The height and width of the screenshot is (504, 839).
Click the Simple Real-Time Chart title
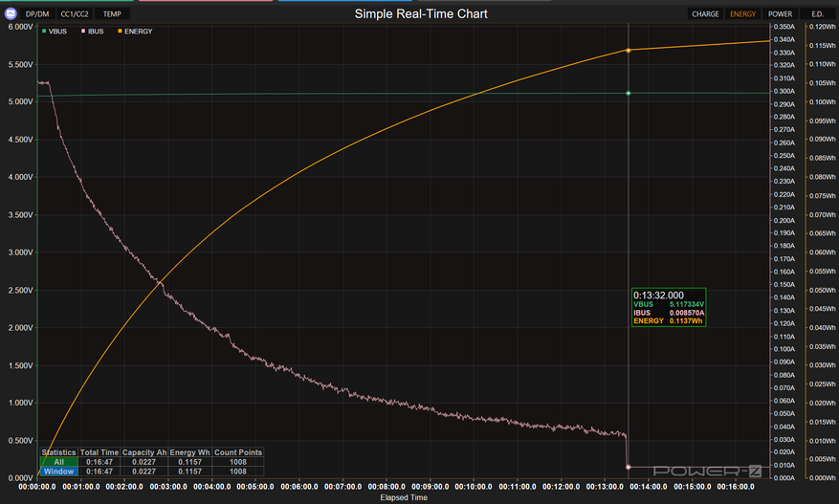point(421,13)
